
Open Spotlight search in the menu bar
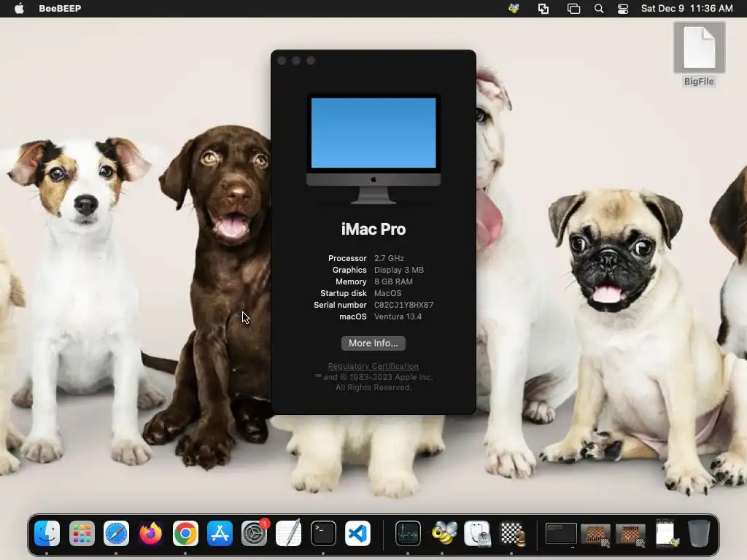point(599,9)
